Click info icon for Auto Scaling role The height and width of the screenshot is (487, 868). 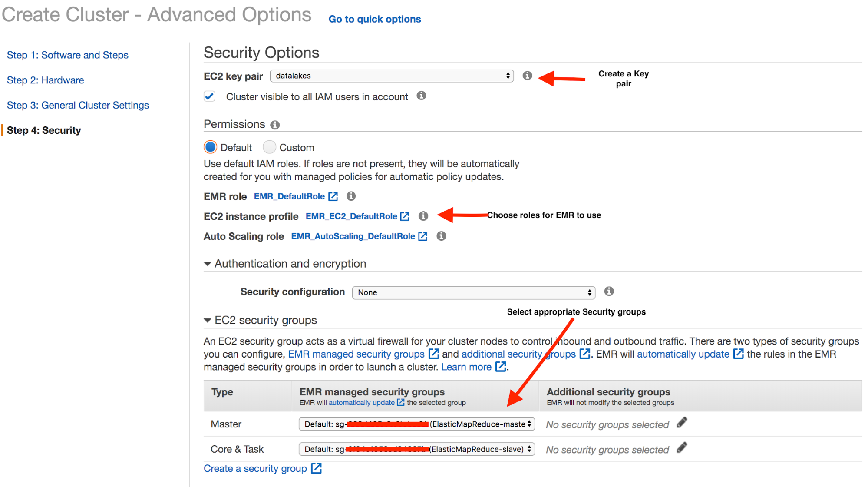pos(441,236)
